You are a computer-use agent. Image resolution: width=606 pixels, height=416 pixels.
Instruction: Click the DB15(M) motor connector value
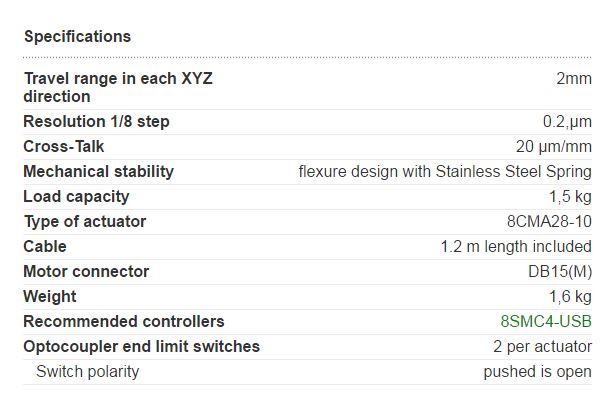pyautogui.click(x=560, y=272)
